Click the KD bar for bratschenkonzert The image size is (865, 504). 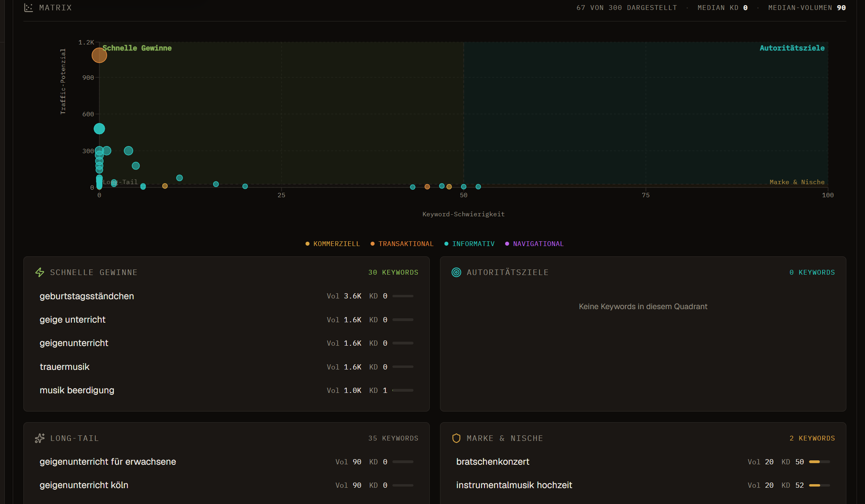pos(819,462)
